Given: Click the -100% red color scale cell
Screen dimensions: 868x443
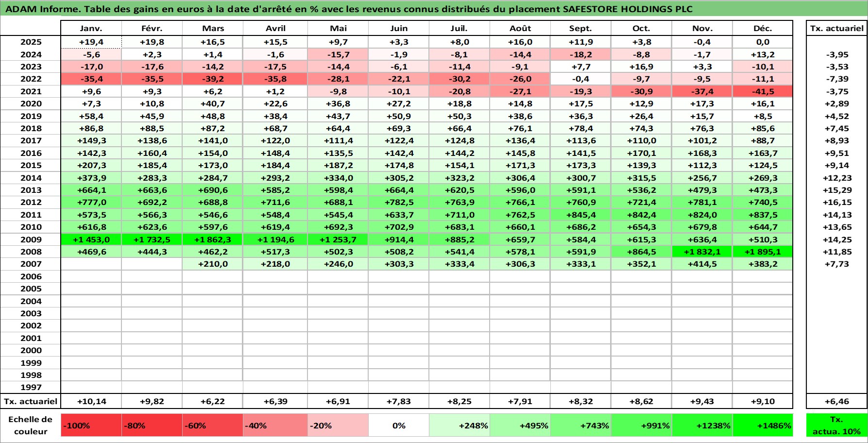Looking at the screenshot, I should 91,426.
